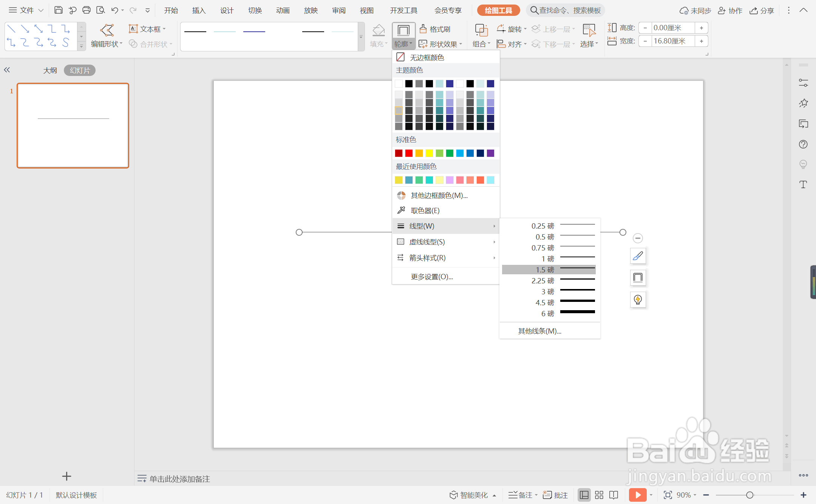Click Other Lines (其他线条)
The width and height of the screenshot is (816, 504).
(549, 331)
